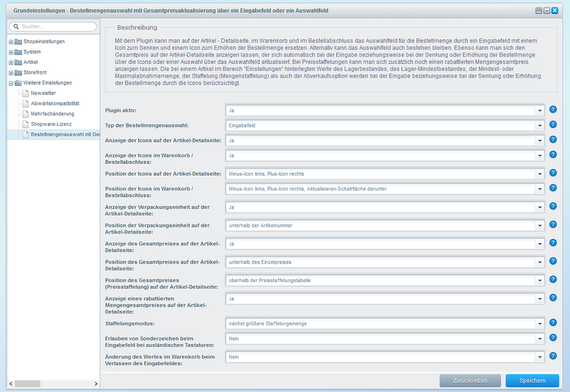Click the Newsletter document icon
Image resolution: width=570 pixels, height=392 pixels.
pos(25,94)
